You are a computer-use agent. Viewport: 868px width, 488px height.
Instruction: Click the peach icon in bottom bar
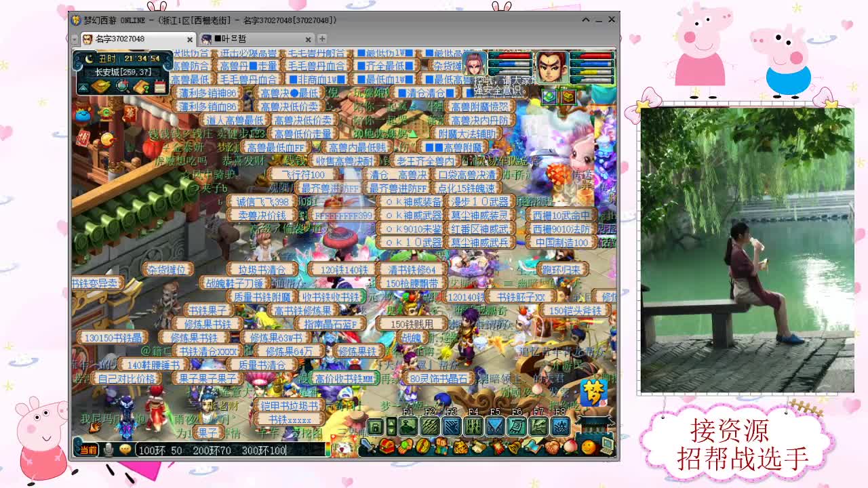pyautogui.click(x=571, y=447)
